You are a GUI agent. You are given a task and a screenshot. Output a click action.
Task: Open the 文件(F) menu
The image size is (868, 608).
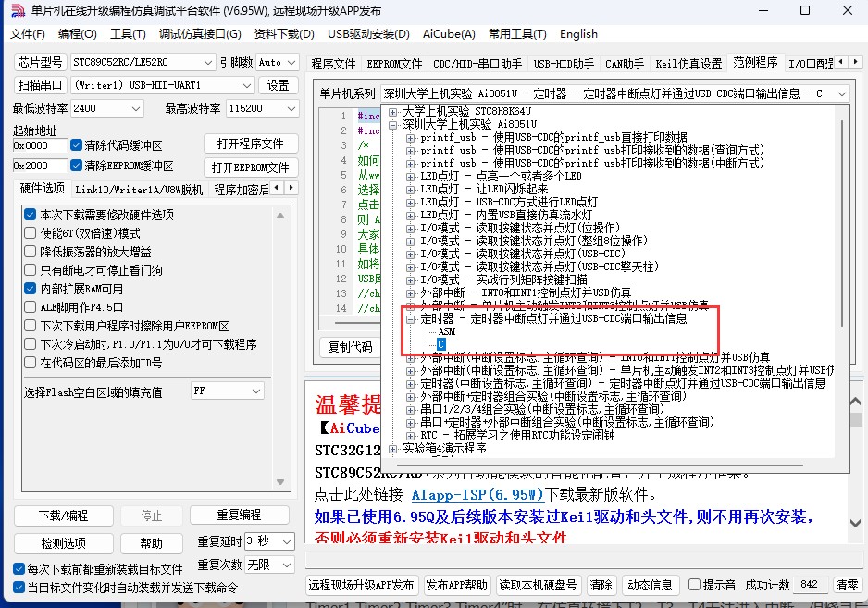point(28,33)
